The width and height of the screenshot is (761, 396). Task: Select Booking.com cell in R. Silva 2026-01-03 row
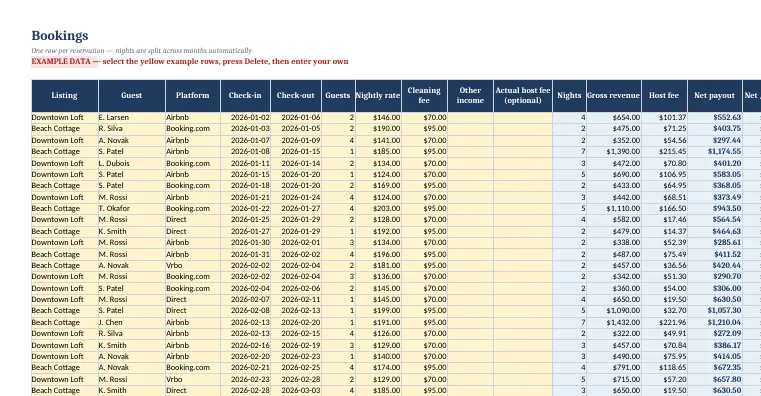[193, 129]
